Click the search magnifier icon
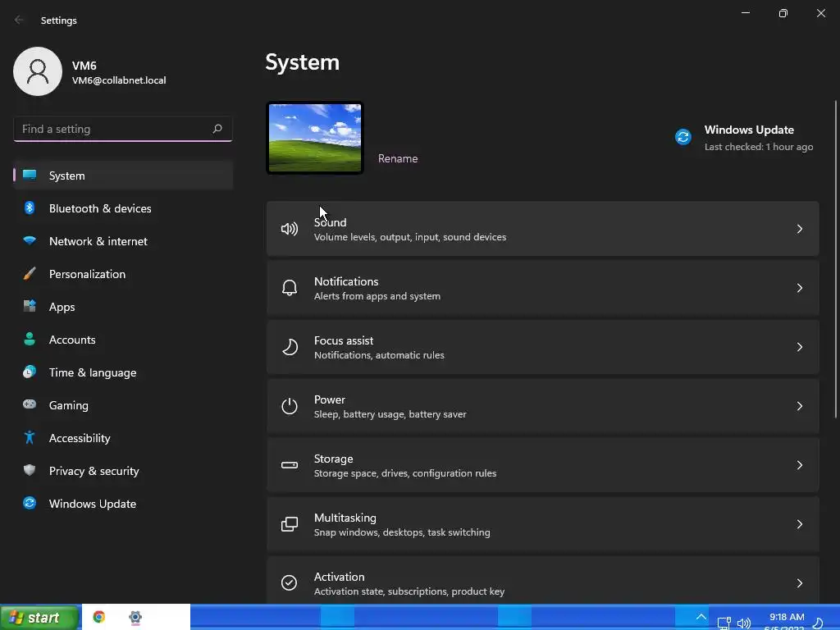This screenshot has width=840, height=630. point(217,129)
